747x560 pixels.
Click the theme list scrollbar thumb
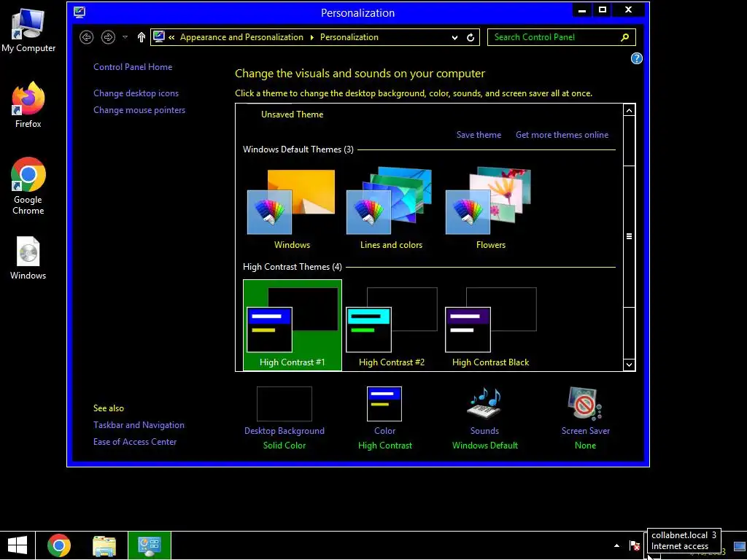pyautogui.click(x=629, y=236)
